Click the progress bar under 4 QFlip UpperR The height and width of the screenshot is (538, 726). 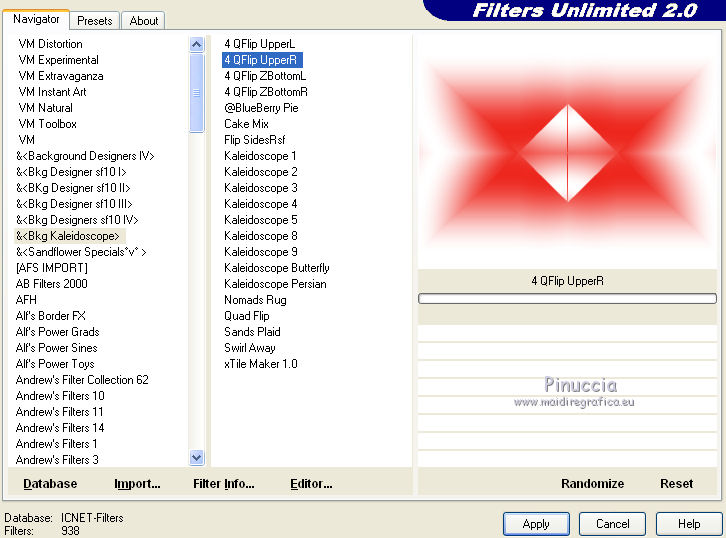pyautogui.click(x=568, y=299)
